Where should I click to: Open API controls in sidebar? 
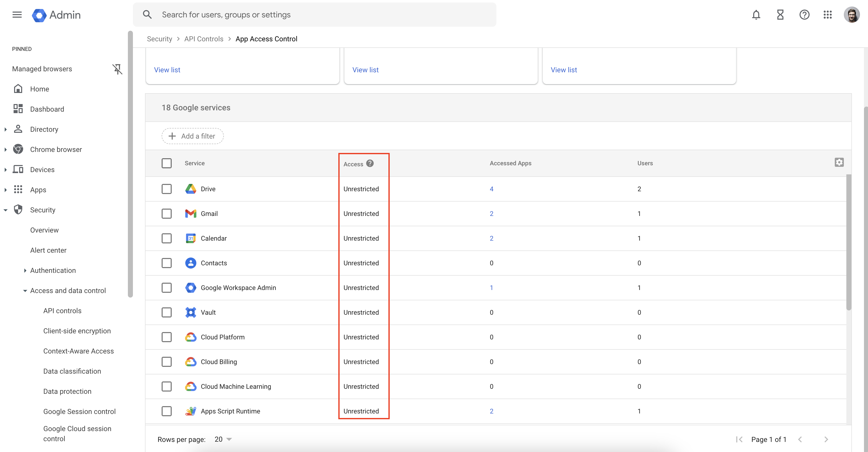coord(62,311)
